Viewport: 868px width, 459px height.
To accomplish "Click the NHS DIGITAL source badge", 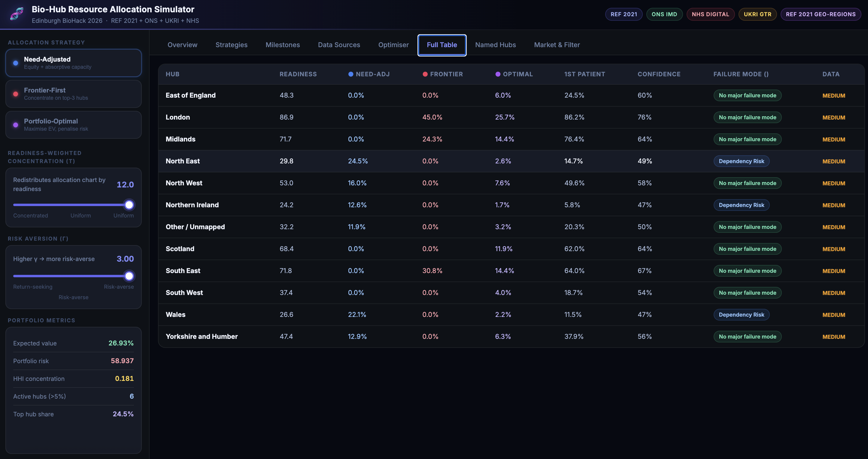I will point(710,14).
